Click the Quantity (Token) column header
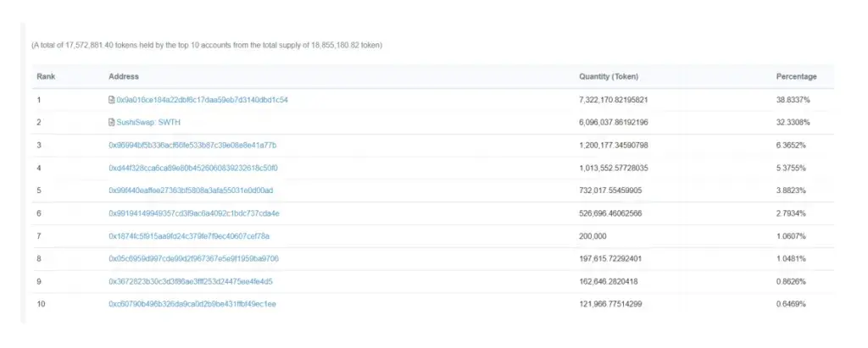Screen dimensions: 868x348 point(609,77)
